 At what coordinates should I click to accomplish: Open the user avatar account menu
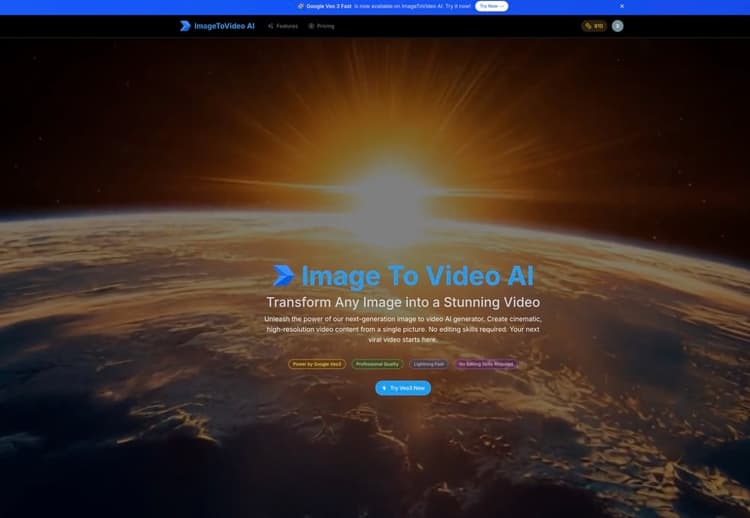coord(618,26)
